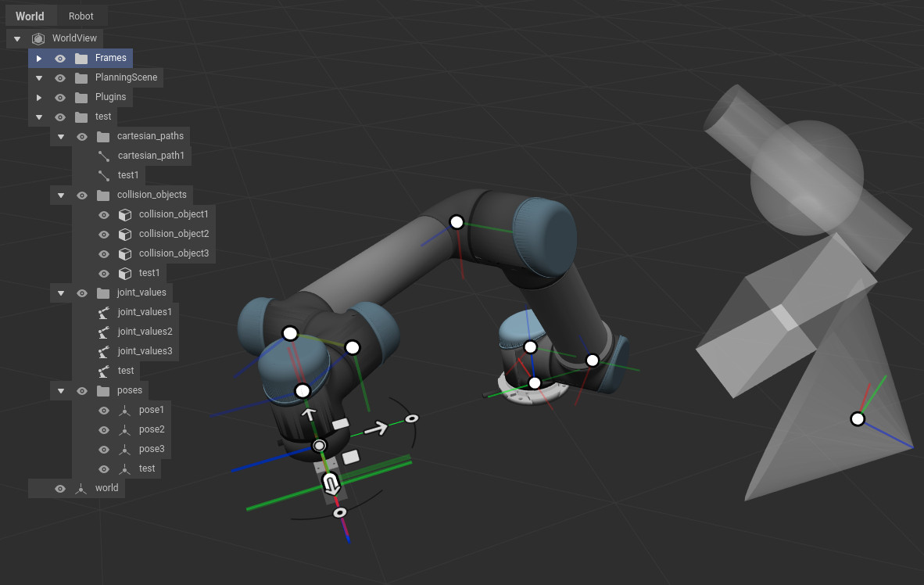
Task: Click the pose1 frame axes icon
Action: [125, 410]
